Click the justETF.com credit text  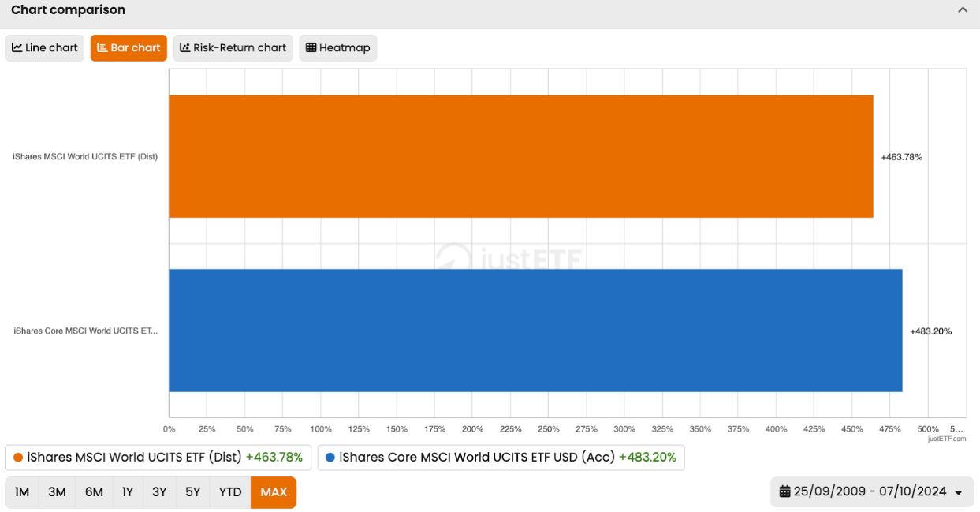pyautogui.click(x=946, y=439)
